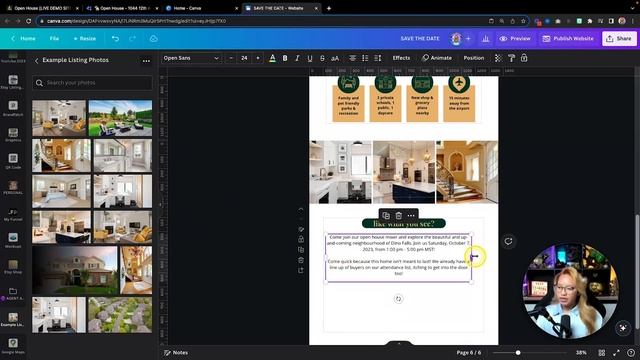Screen dimensions: 640x360
Task: Enter fullscreen presentation mode
Action: (x=616, y=353)
